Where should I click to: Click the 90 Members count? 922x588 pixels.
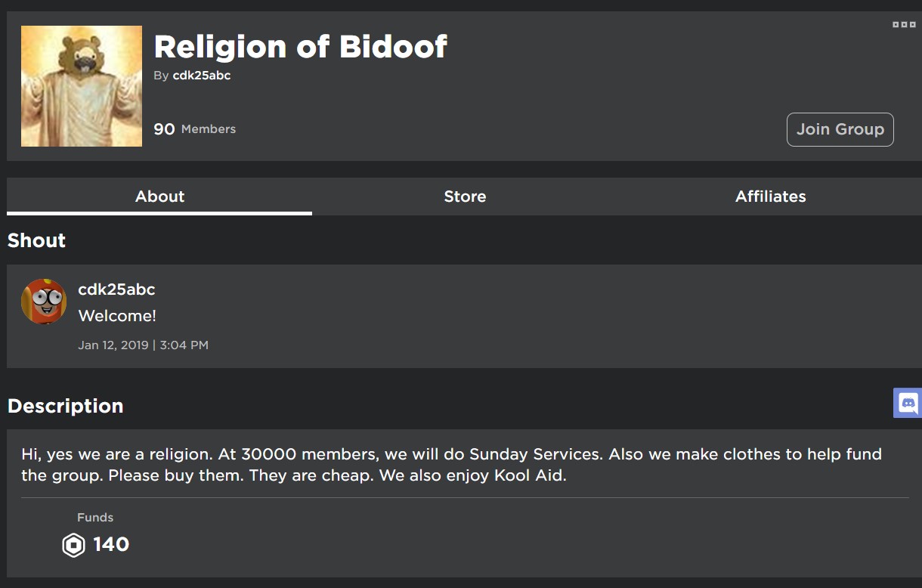coord(194,129)
